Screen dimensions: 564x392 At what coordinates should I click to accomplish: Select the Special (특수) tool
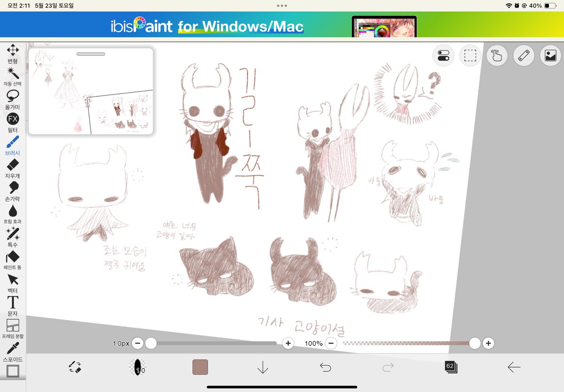point(13,237)
